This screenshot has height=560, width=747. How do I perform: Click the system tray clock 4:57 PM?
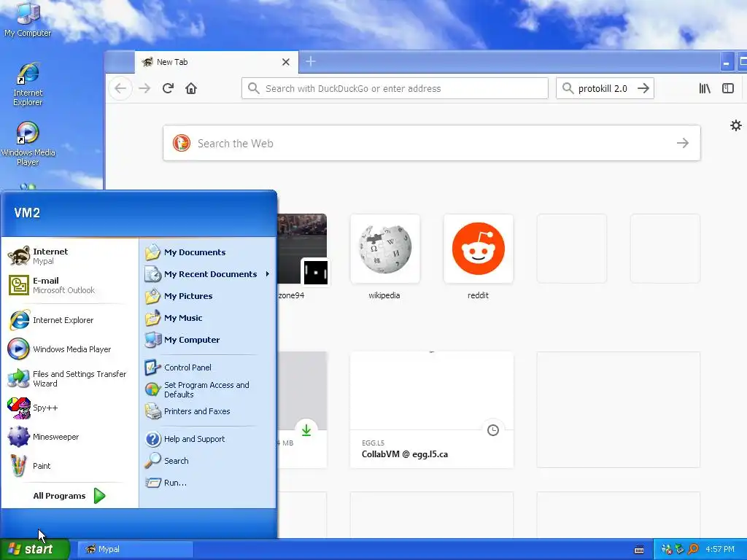[x=720, y=549]
